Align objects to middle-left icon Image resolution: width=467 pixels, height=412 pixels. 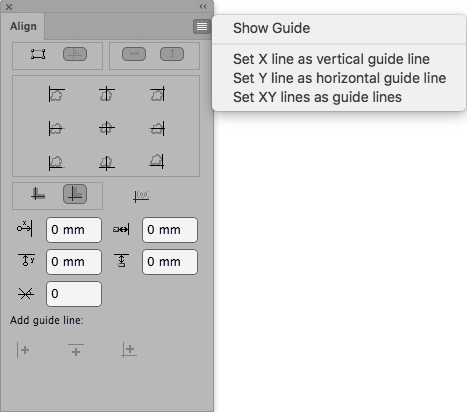(x=56, y=128)
